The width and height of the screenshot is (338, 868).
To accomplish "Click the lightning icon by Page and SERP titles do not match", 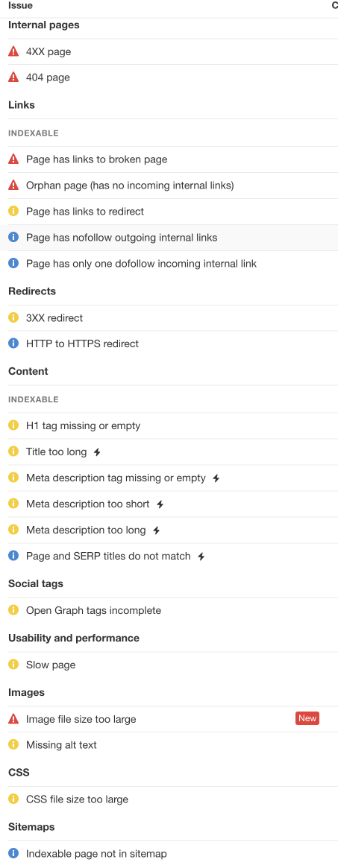I will [201, 557].
